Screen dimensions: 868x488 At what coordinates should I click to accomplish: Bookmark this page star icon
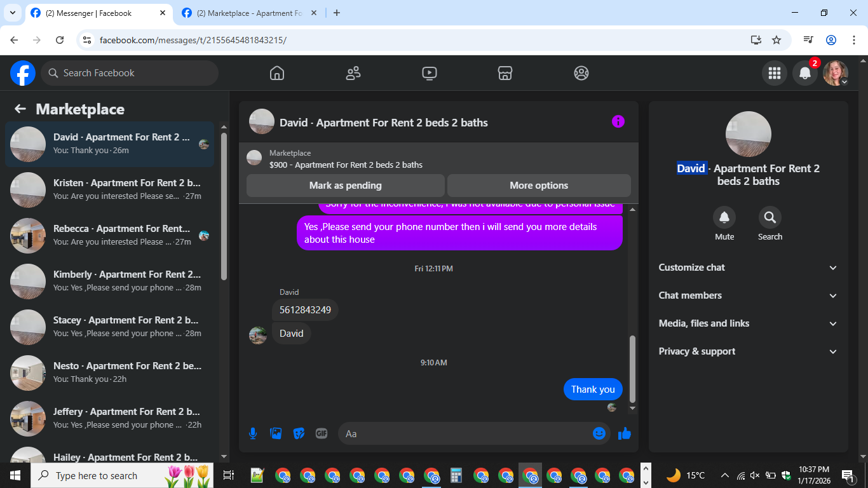tap(776, 40)
